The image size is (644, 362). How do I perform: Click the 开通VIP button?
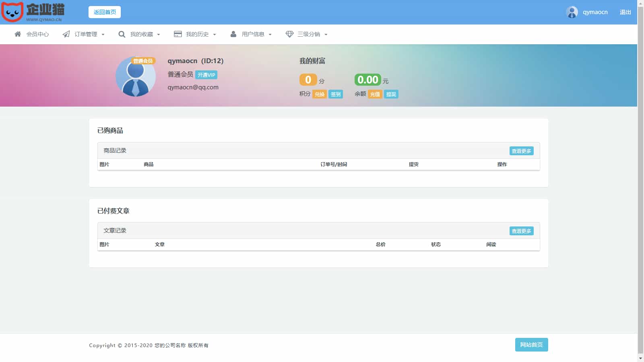(x=206, y=75)
